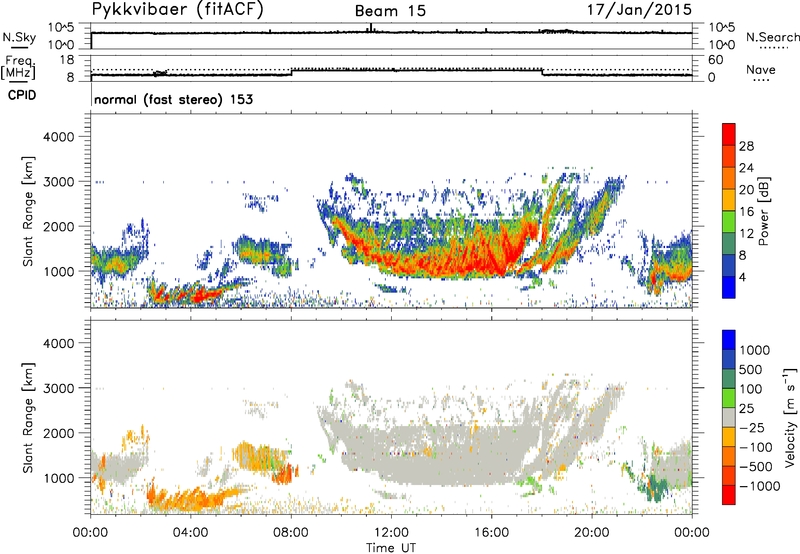Click the gray band of the velocity color bar
Image resolution: width=800 pixels, height=554 pixels.
[x=729, y=417]
